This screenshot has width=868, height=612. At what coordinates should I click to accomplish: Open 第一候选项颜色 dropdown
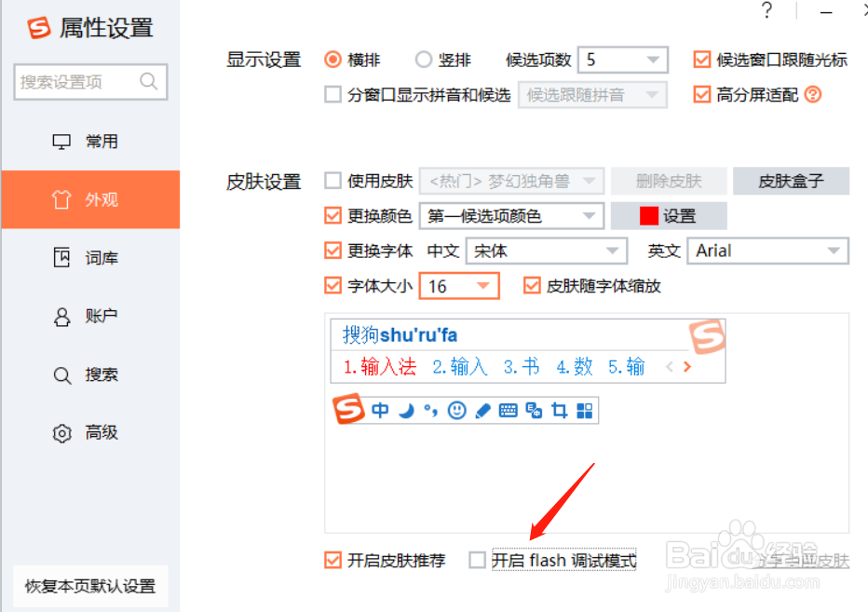[x=511, y=215]
